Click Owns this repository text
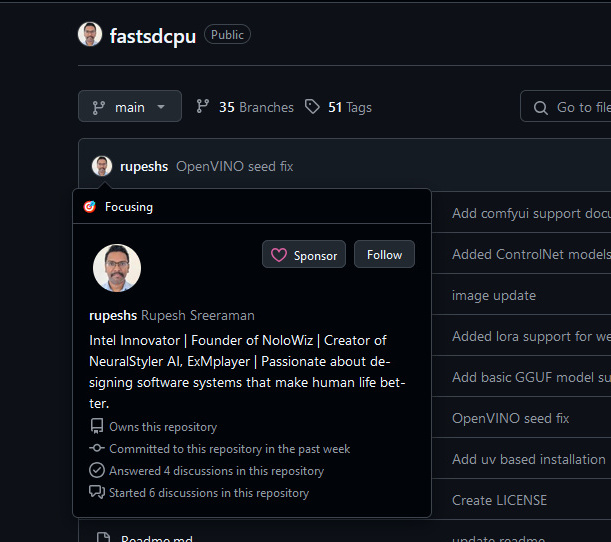Image resolution: width=611 pixels, height=542 pixels. [163, 427]
